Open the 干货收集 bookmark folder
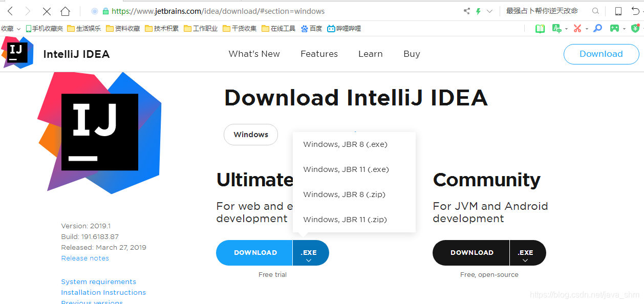This screenshot has height=304, width=644. point(240,29)
